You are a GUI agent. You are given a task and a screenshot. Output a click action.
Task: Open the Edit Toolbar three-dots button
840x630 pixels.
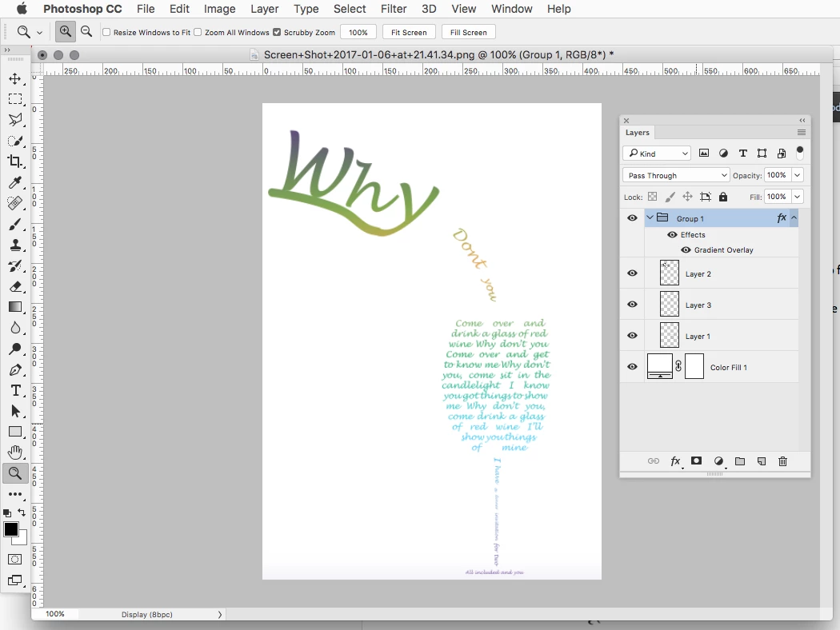15,494
